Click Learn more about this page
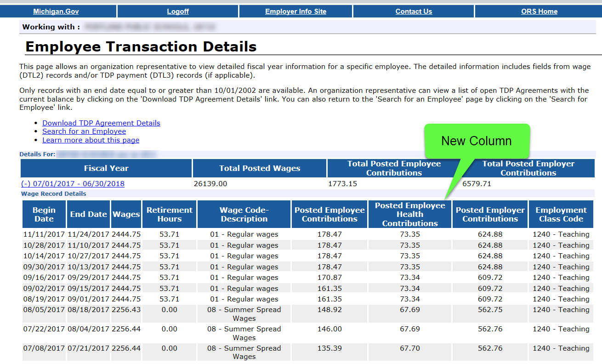Viewport: 602px width, 364px height. pos(91,140)
